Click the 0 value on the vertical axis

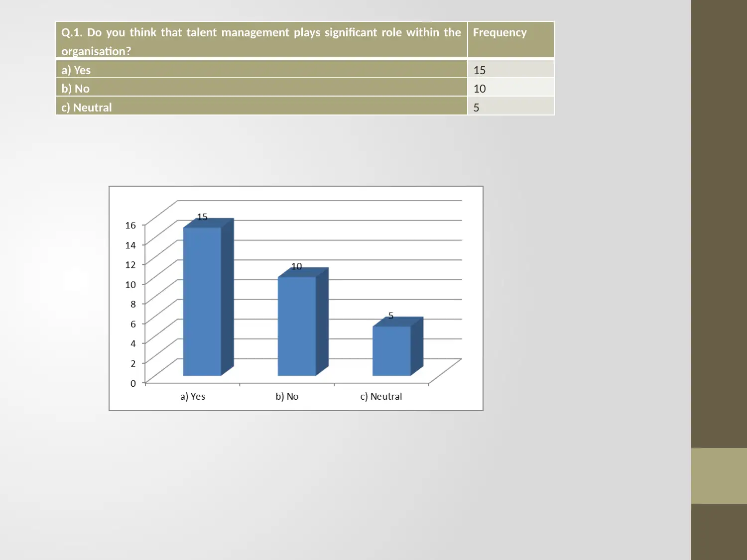point(133,383)
